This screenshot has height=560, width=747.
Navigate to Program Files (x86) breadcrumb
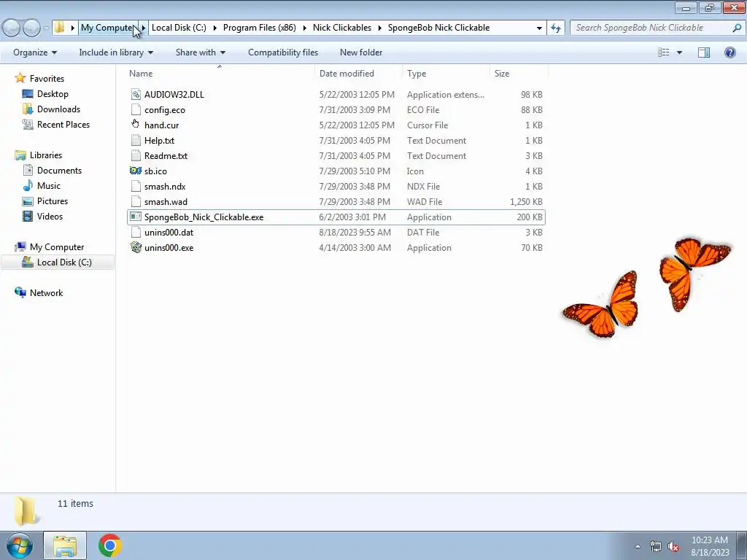(x=260, y=28)
